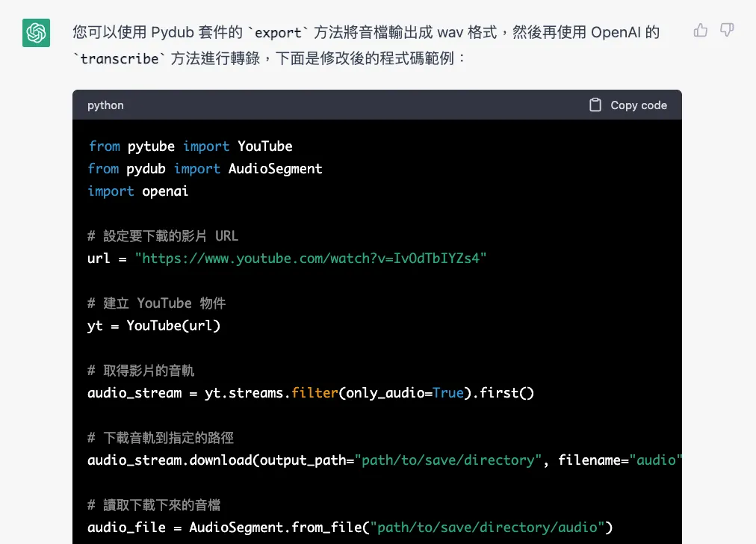Give the response a thumbs down

click(727, 31)
